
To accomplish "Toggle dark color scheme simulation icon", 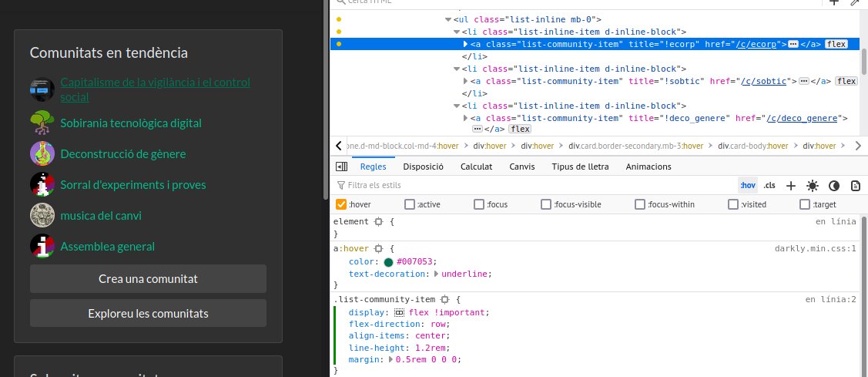I will pos(833,186).
